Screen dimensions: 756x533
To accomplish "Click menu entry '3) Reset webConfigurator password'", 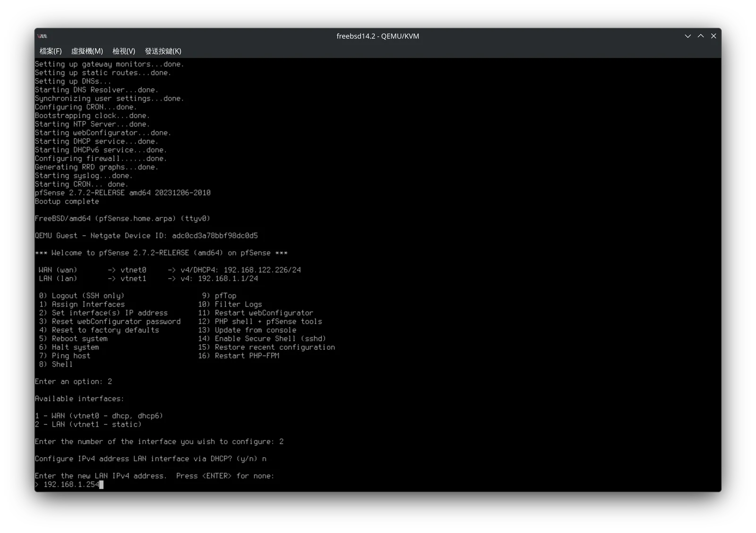I will click(110, 321).
